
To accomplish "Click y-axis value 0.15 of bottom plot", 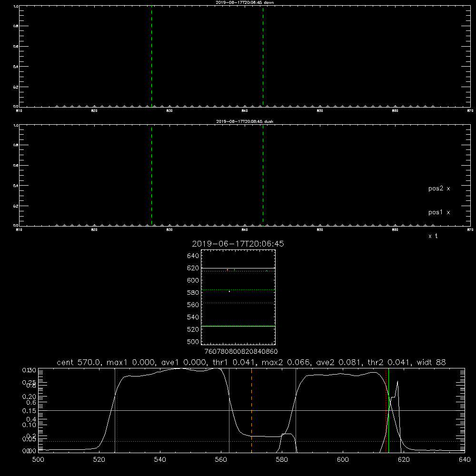I will pyautogui.click(x=29, y=411).
